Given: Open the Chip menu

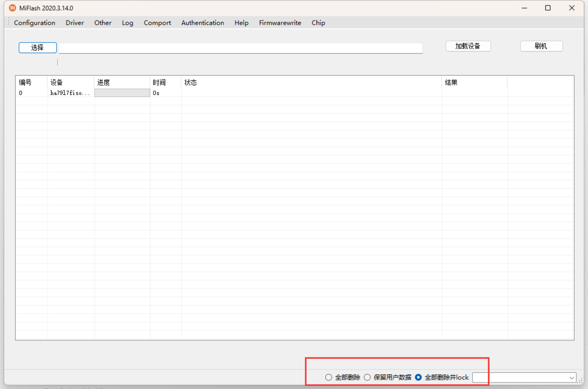Looking at the screenshot, I should (x=318, y=23).
